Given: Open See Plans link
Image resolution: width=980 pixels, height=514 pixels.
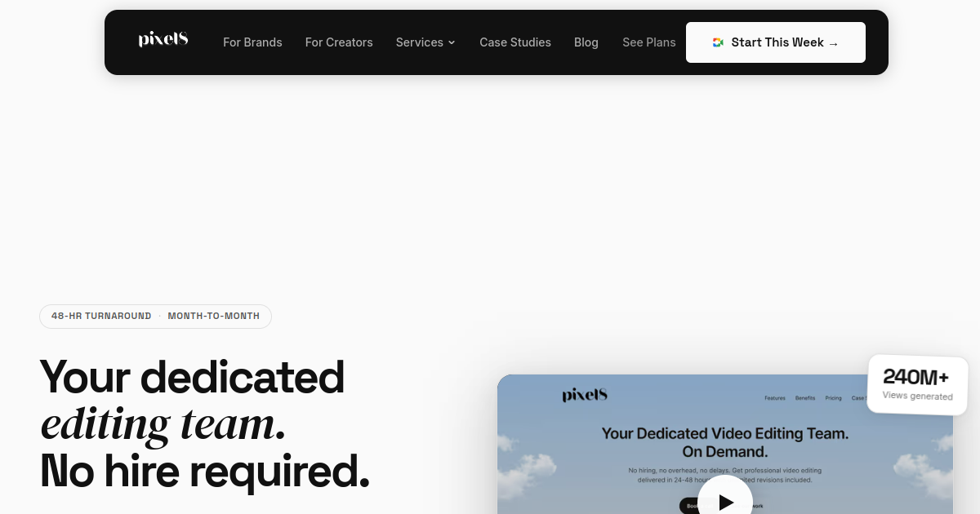Looking at the screenshot, I should pos(649,42).
